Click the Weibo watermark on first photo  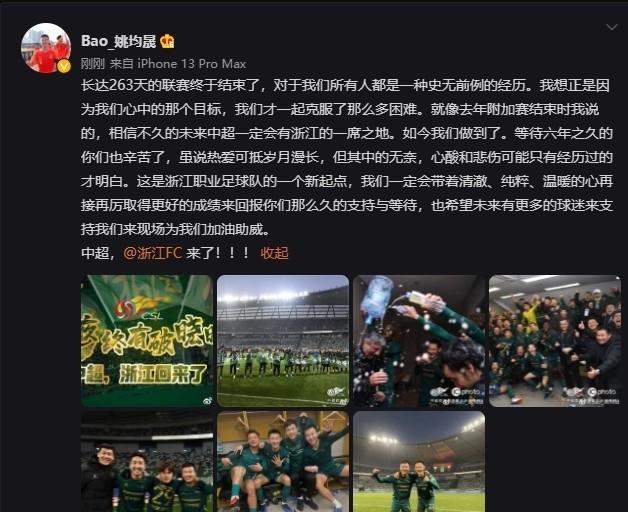(207, 400)
